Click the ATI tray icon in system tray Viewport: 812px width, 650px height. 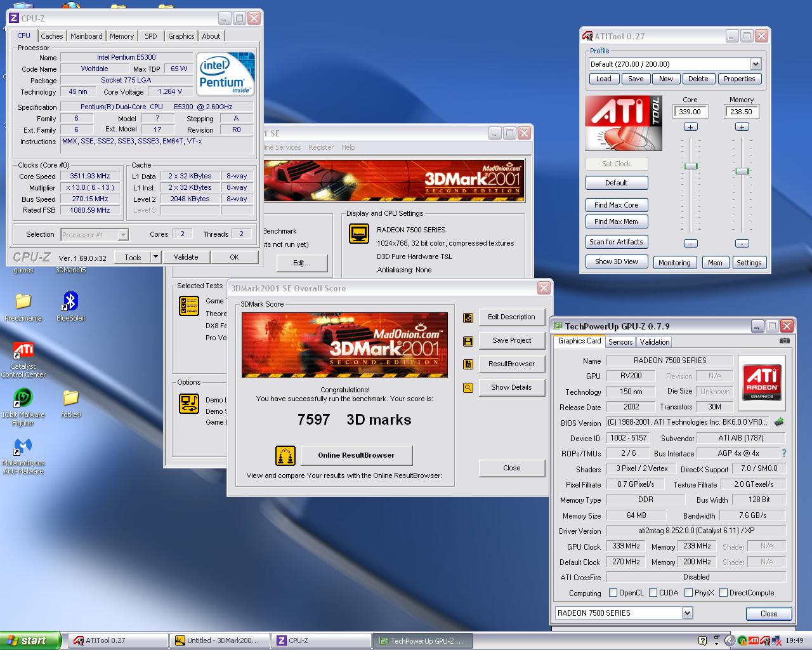click(754, 640)
